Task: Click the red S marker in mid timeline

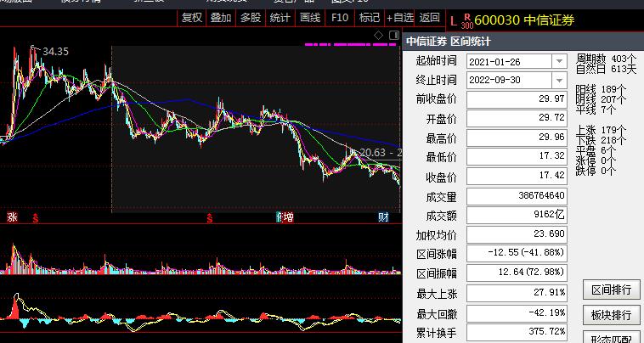Action: coord(210,218)
